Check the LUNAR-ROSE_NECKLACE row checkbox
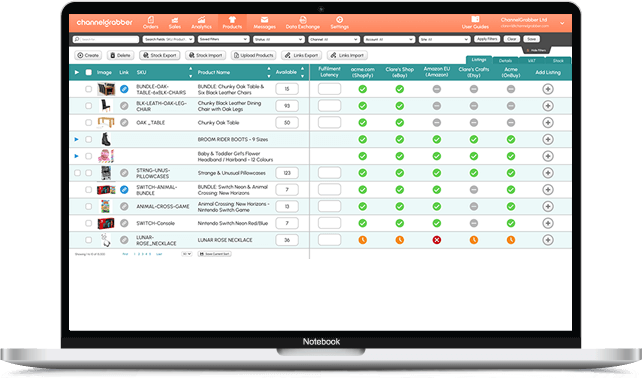The height and width of the screenshot is (378, 642). 88,240
